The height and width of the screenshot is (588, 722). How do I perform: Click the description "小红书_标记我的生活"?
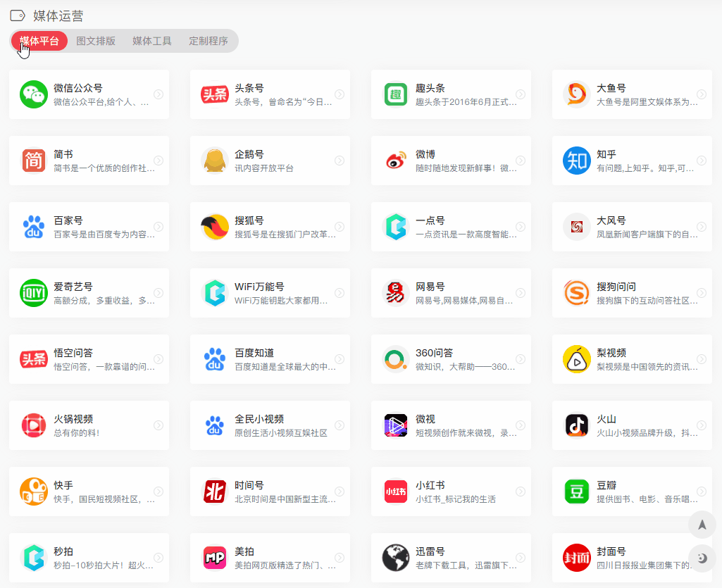click(456, 499)
